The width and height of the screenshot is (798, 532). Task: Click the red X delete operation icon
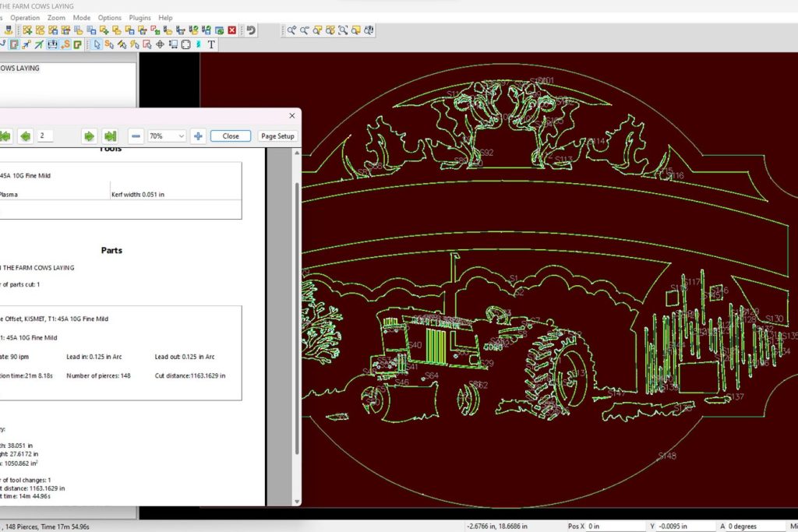coord(231,30)
